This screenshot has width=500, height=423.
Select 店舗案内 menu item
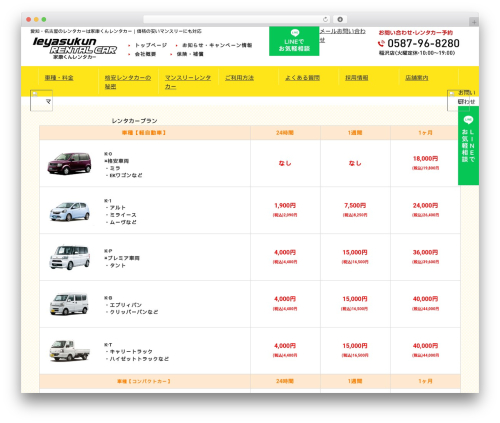pyautogui.click(x=417, y=78)
